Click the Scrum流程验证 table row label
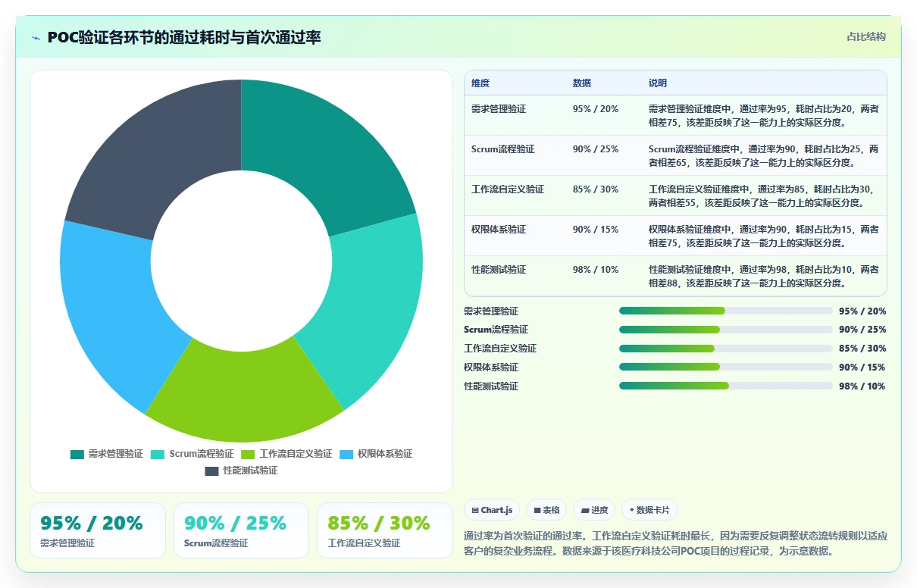The image size is (917, 588). (x=502, y=149)
